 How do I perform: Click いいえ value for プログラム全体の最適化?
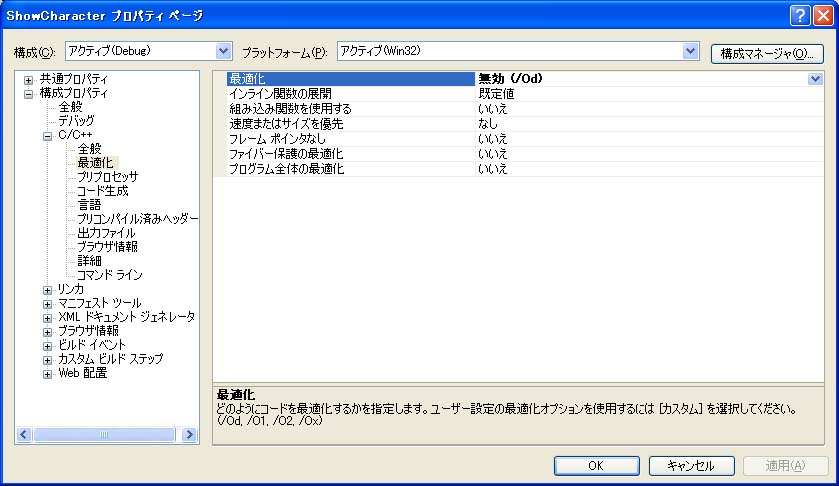tap(493, 169)
